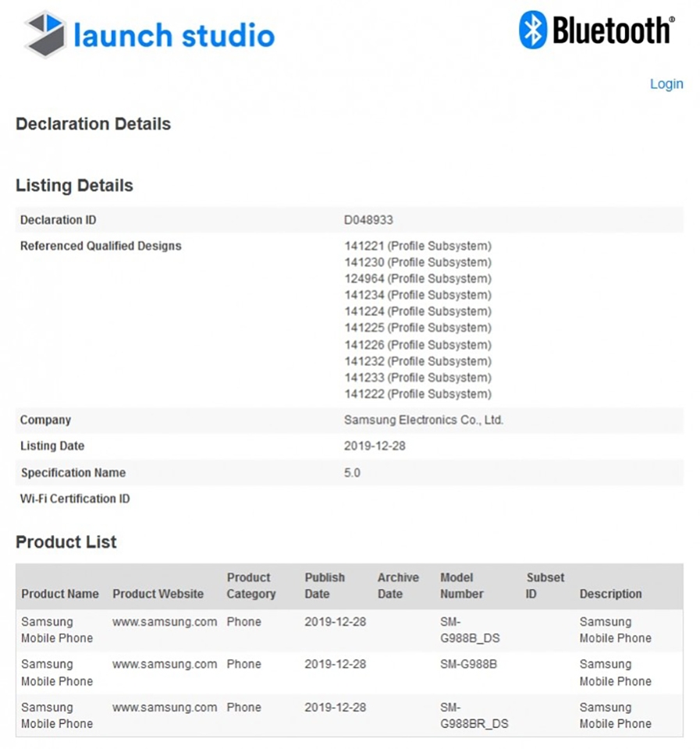
Task: Click the launch studio cube logo icon
Action: coord(45,34)
